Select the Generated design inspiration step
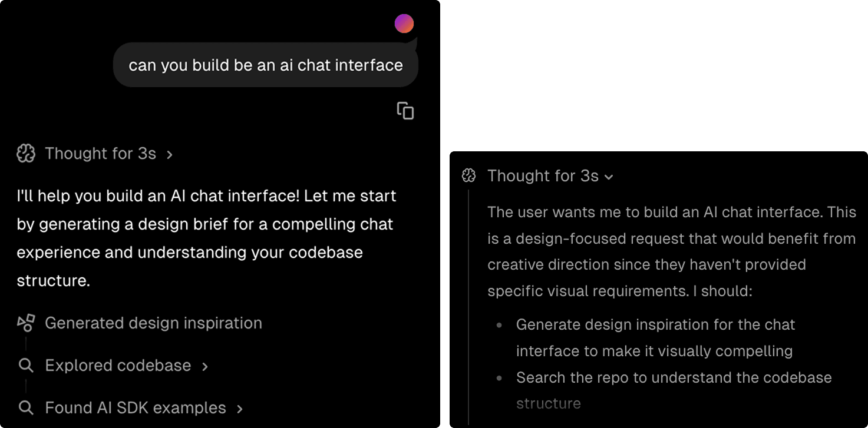The height and width of the screenshot is (428, 868). [x=153, y=323]
